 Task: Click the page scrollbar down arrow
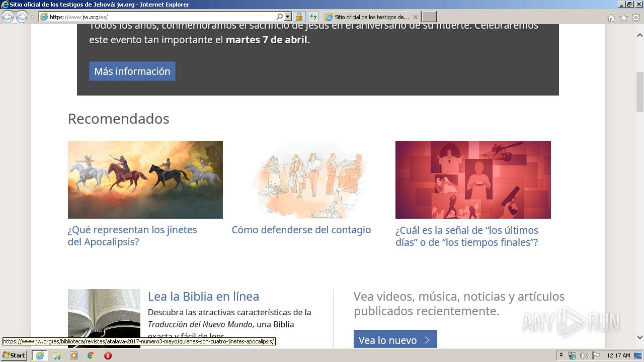click(x=640, y=337)
